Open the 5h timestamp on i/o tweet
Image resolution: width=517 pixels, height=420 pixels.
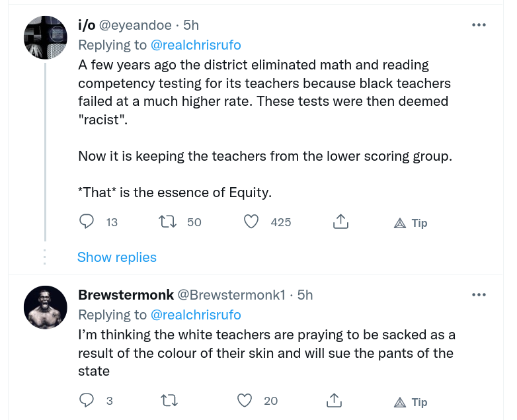pyautogui.click(x=191, y=25)
